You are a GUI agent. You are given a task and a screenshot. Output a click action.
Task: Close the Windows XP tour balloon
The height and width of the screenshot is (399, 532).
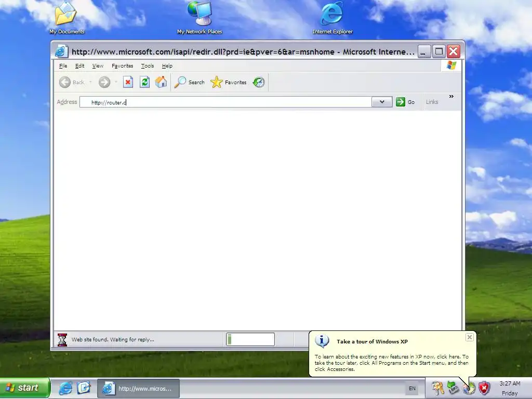469,337
